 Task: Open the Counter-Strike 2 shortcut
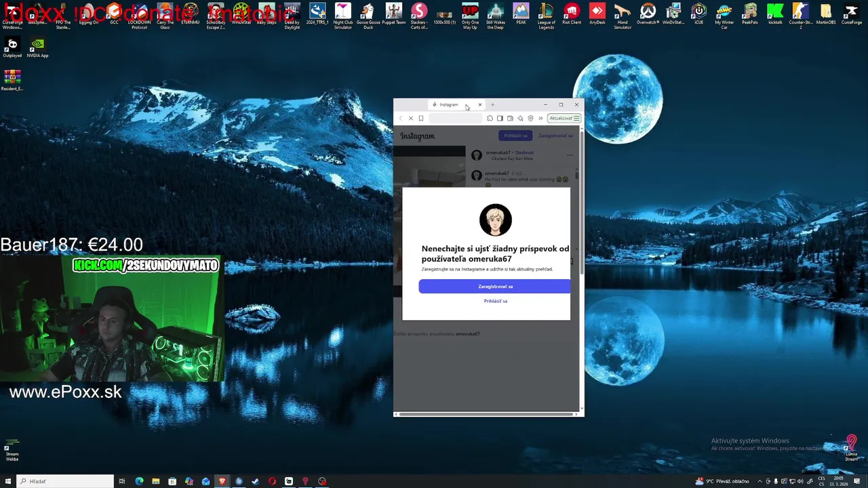800,16
